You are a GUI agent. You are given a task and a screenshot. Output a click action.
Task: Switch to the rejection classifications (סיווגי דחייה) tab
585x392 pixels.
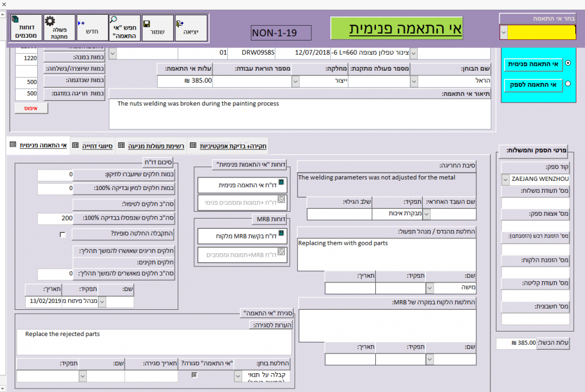[x=94, y=146]
